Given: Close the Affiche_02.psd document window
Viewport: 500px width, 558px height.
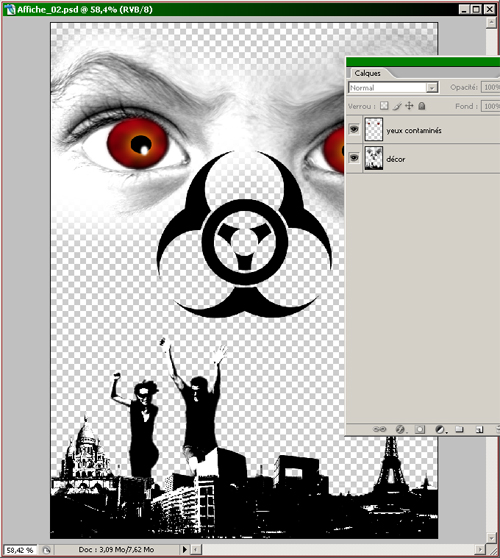Looking at the screenshot, I should 490,9.
